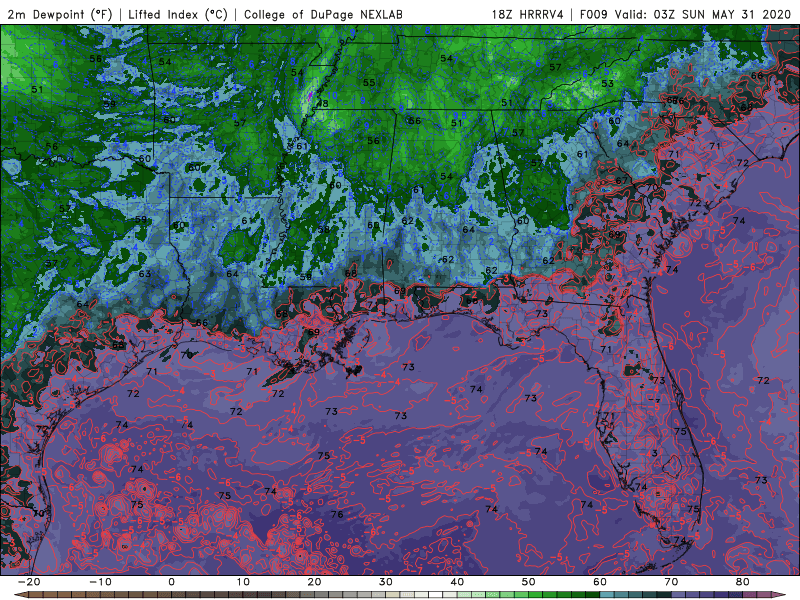This screenshot has height=600, width=800.
Task: Click the left arrow end of the colorbar
Action: tap(20, 595)
